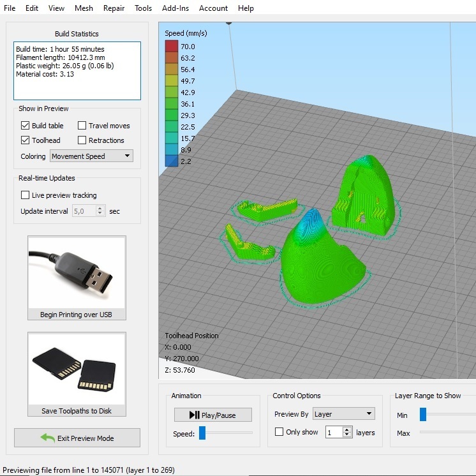Click the Min layer range slider handle
This screenshot has width=476, height=476.
point(423,414)
